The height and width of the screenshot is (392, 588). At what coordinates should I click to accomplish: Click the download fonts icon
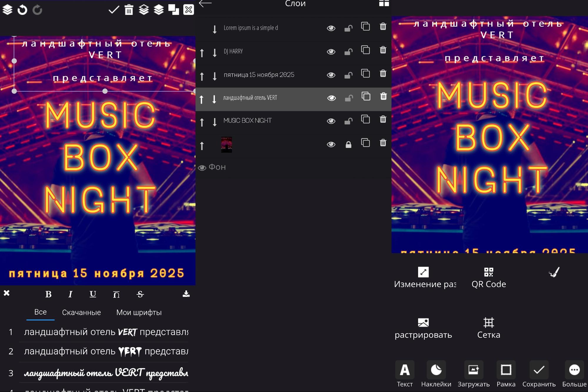tap(186, 294)
